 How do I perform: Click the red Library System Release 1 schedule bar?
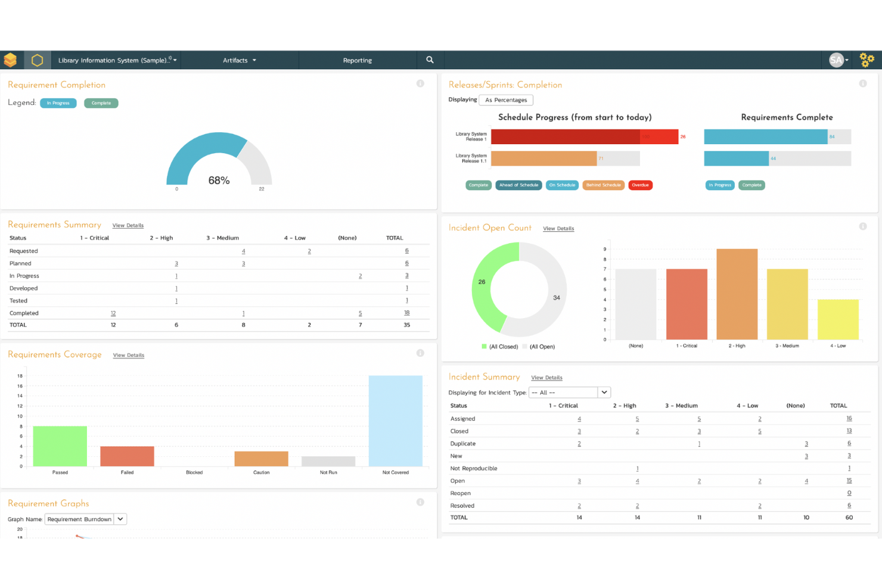(x=585, y=136)
